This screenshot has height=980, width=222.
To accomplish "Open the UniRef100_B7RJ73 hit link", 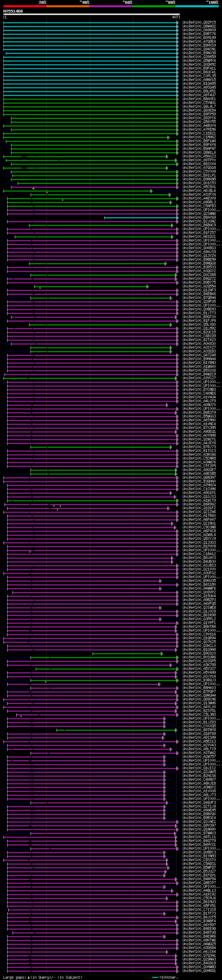I will pyautogui.click(x=199, y=447).
